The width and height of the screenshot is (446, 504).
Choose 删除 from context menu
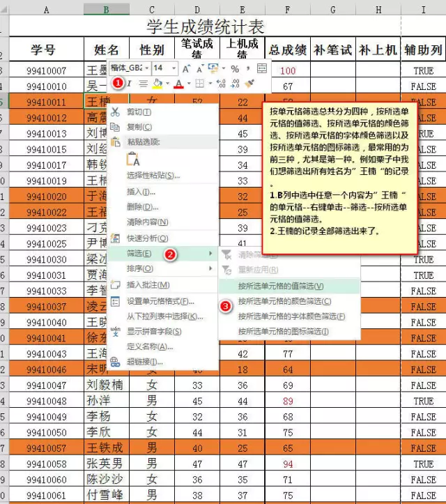click(142, 207)
